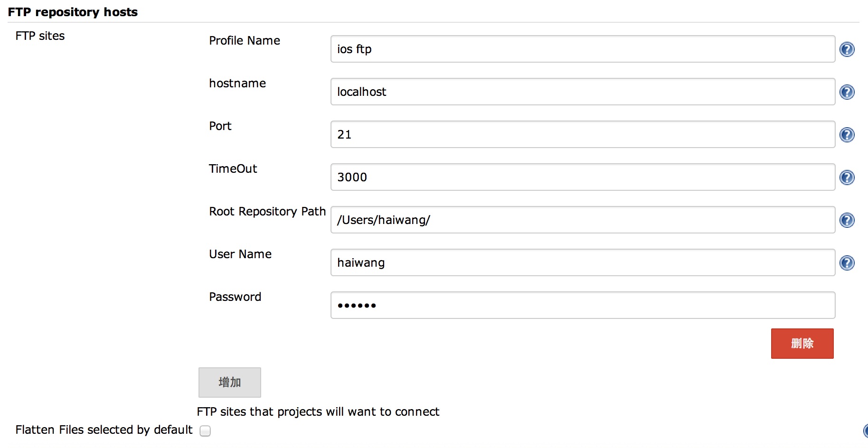Click the red 刪除 delete button
The height and width of the screenshot is (448, 868).
click(802, 344)
